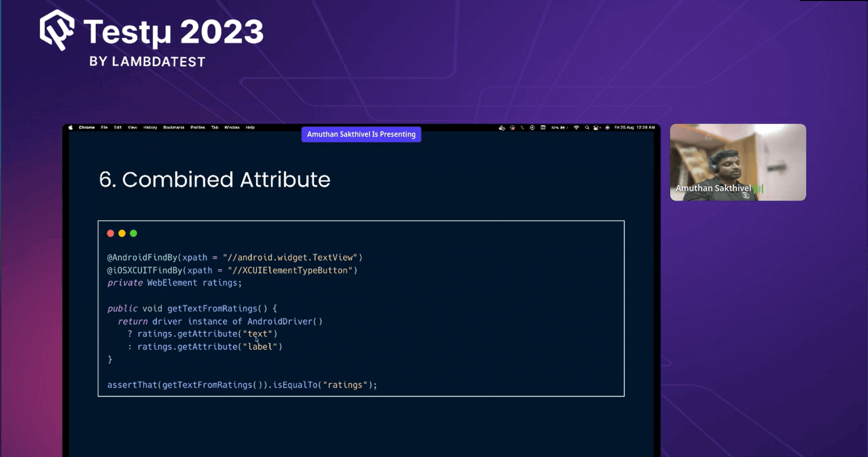The image size is (868, 457).
Task: Click the leftmost status icon in menu bar
Action: pyautogui.click(x=502, y=128)
